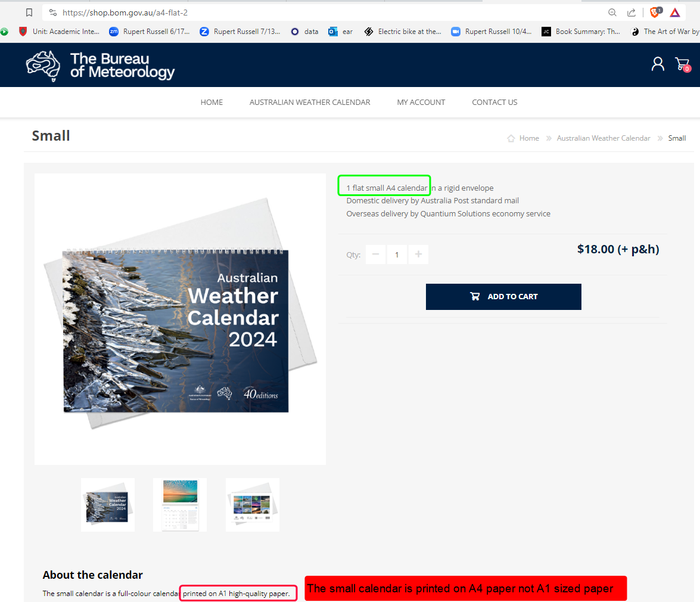This screenshot has height=602, width=700.
Task: Click the zoom magnifier icon in address bar
Action: 612,13
